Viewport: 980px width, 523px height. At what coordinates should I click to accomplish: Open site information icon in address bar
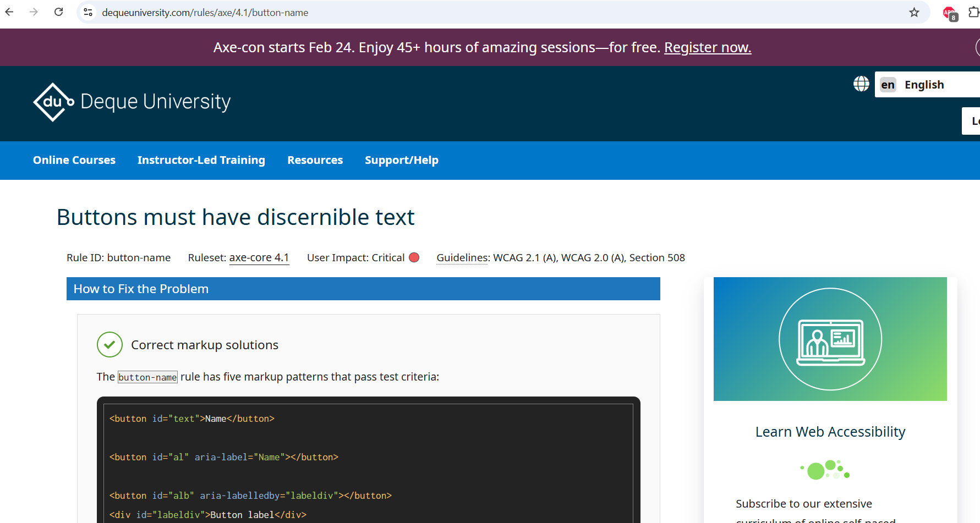click(x=88, y=12)
